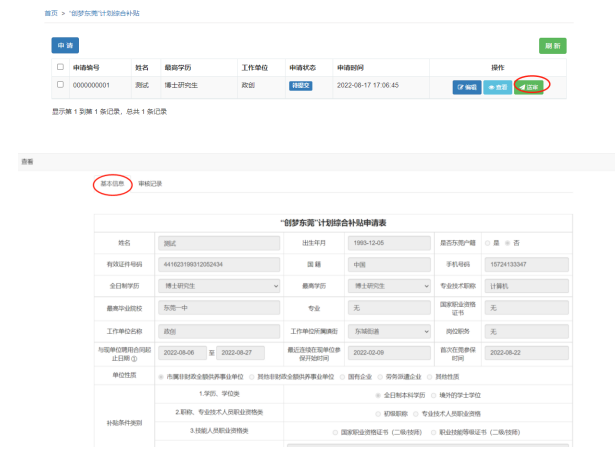Switch to the 审核记录 tab

coord(150,184)
